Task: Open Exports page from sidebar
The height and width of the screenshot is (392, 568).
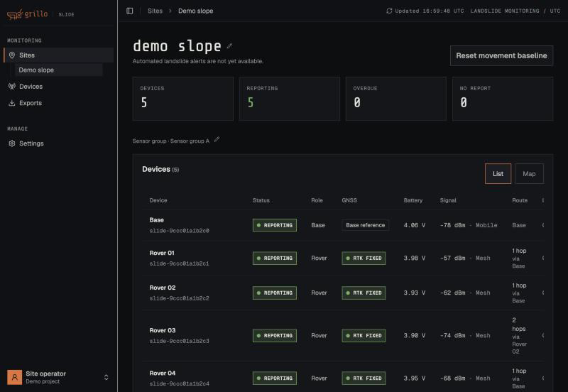Action: coord(59,103)
